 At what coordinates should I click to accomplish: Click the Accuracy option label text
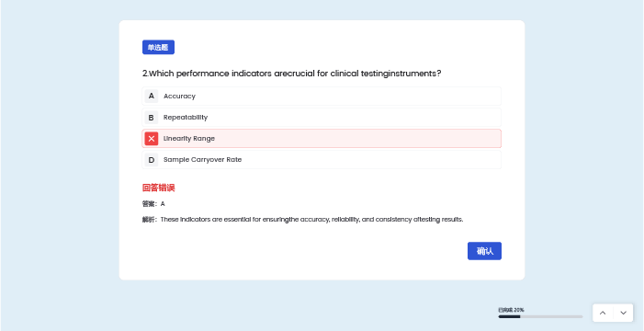179,97
